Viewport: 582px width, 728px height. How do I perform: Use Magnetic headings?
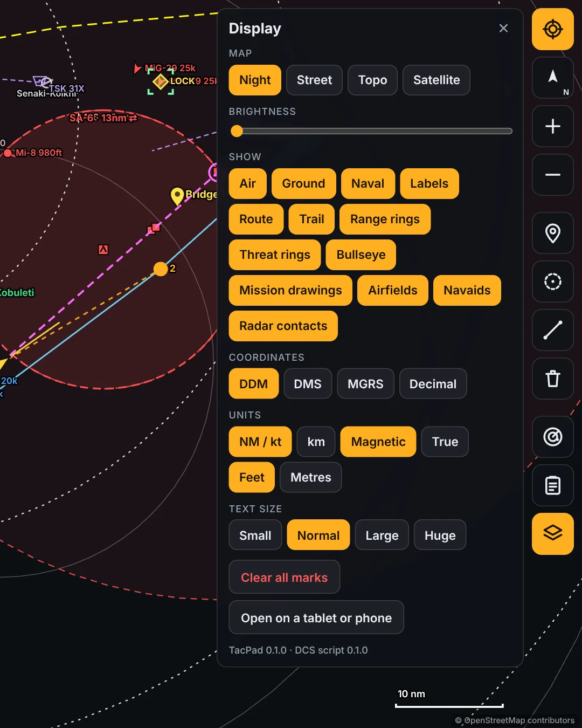tap(378, 442)
